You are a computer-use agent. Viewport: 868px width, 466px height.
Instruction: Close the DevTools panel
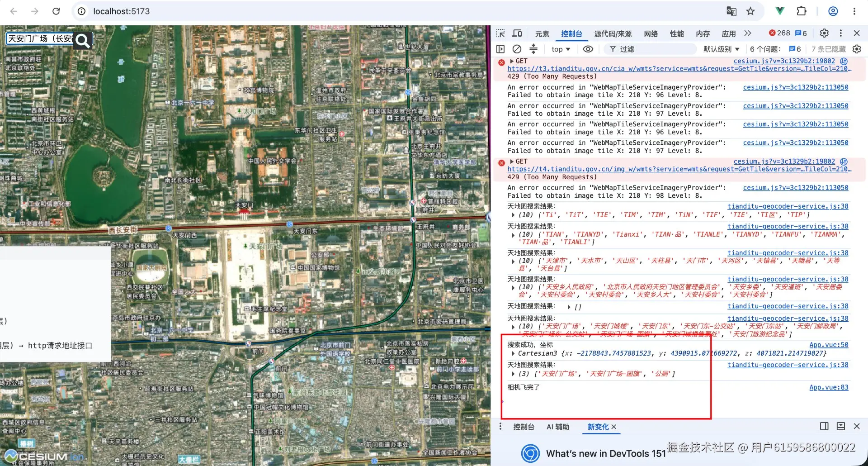click(857, 33)
